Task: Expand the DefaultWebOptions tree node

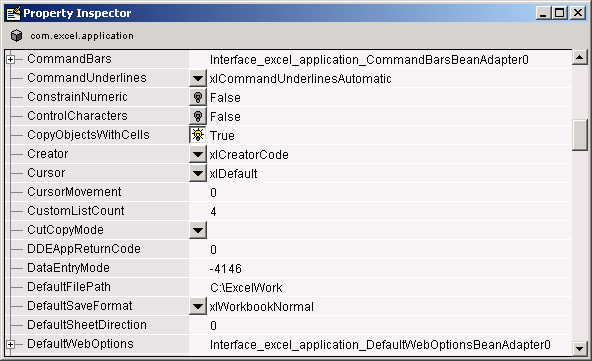Action: tap(11, 344)
